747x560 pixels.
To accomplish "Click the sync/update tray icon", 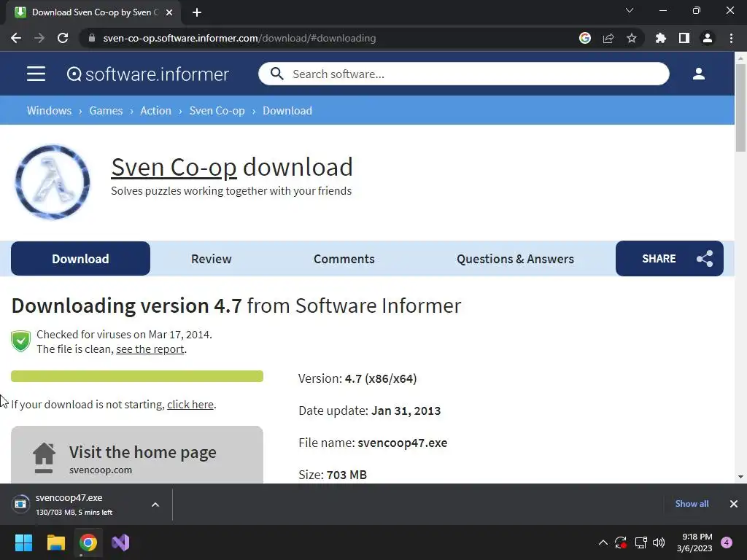I will click(x=620, y=542).
